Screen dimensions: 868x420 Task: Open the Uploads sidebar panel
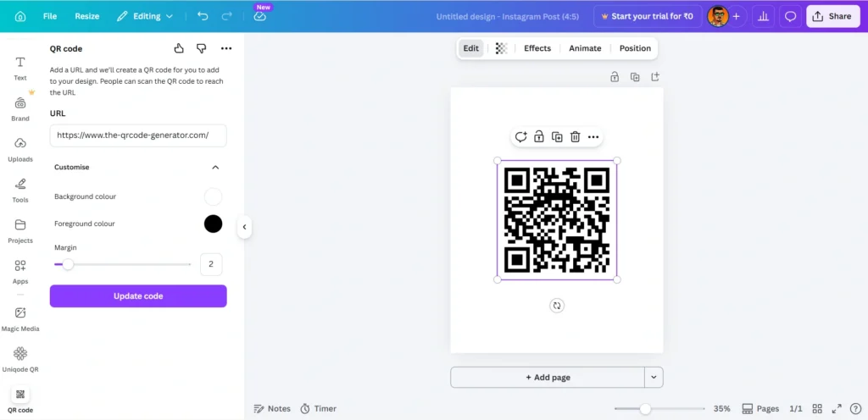tap(20, 150)
